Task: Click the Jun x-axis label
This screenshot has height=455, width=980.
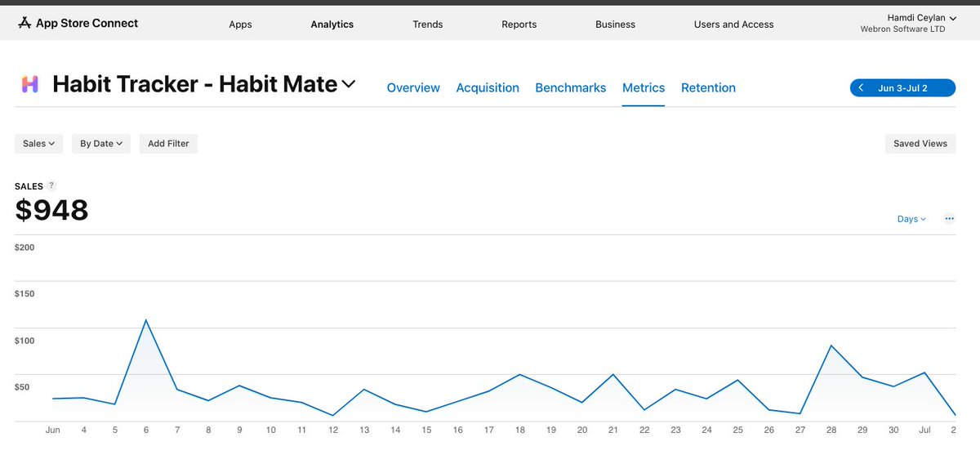Action: [53, 430]
